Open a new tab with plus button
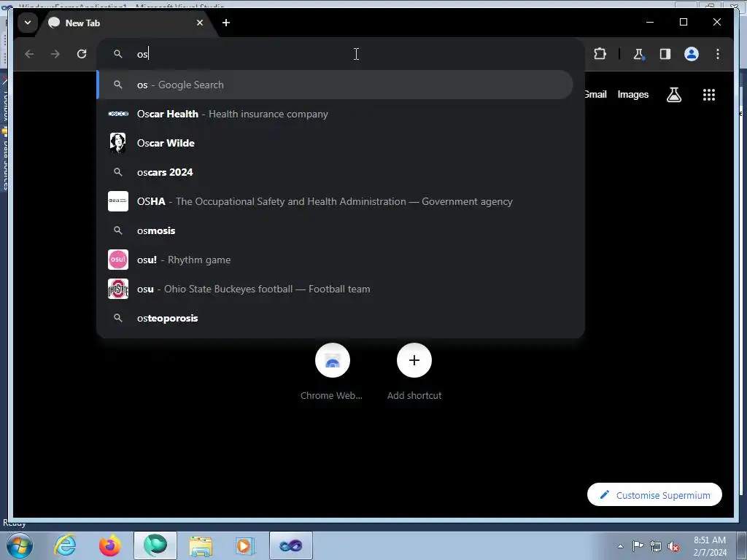The image size is (747, 560). (226, 23)
